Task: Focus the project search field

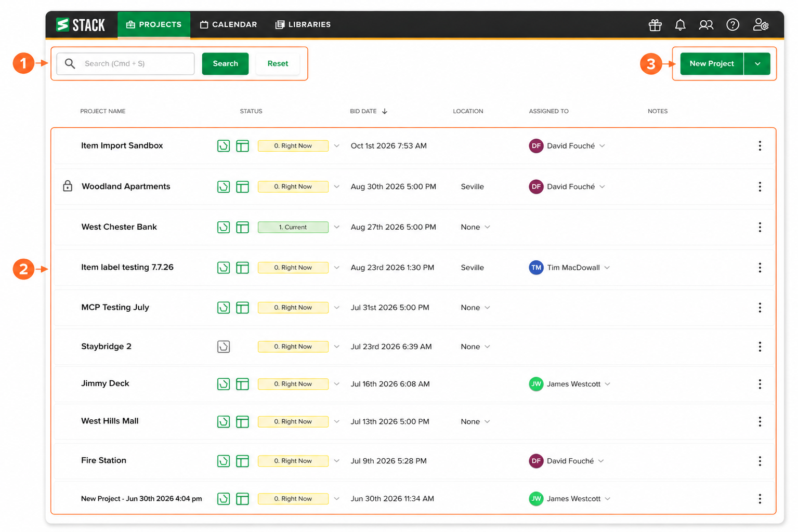Action: (125, 63)
